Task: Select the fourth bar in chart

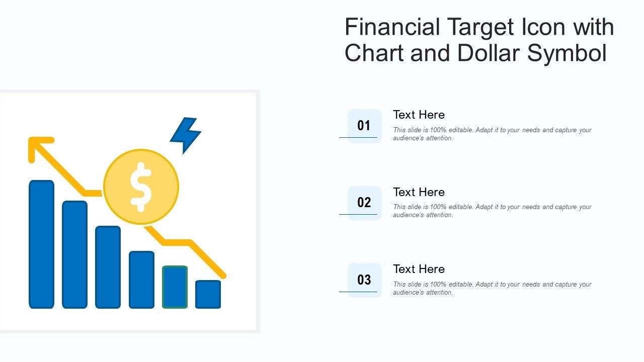Action: (x=141, y=280)
